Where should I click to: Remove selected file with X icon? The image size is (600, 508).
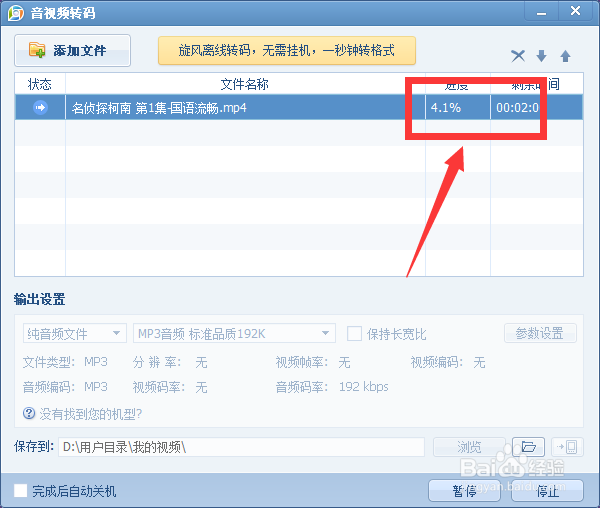click(518, 56)
